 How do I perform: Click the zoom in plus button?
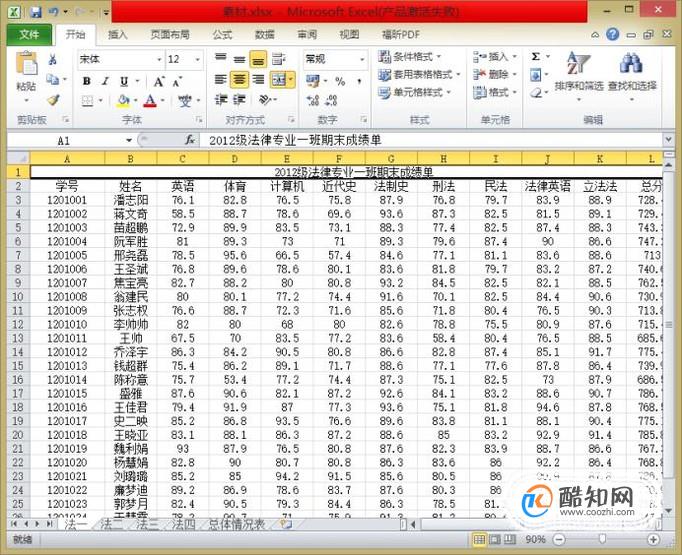[653, 540]
